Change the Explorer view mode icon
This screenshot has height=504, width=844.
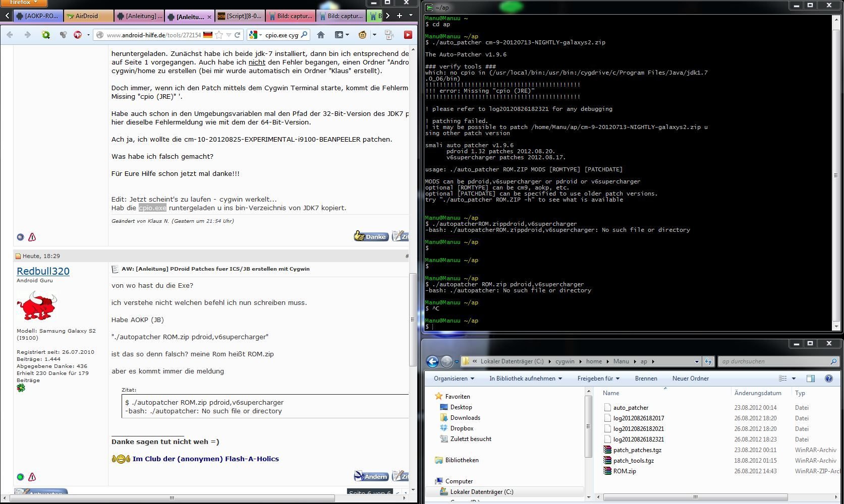(783, 379)
